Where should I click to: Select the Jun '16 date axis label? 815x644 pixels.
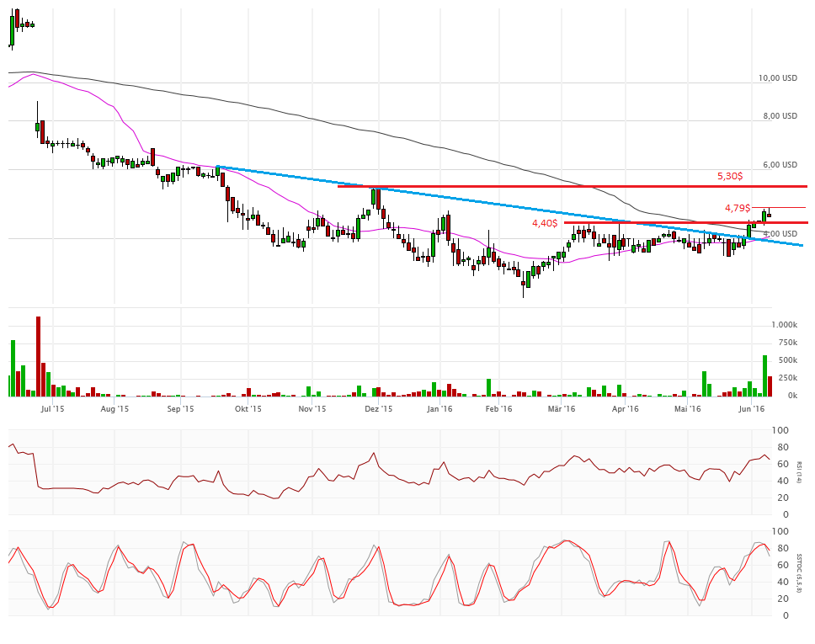[x=750, y=409]
